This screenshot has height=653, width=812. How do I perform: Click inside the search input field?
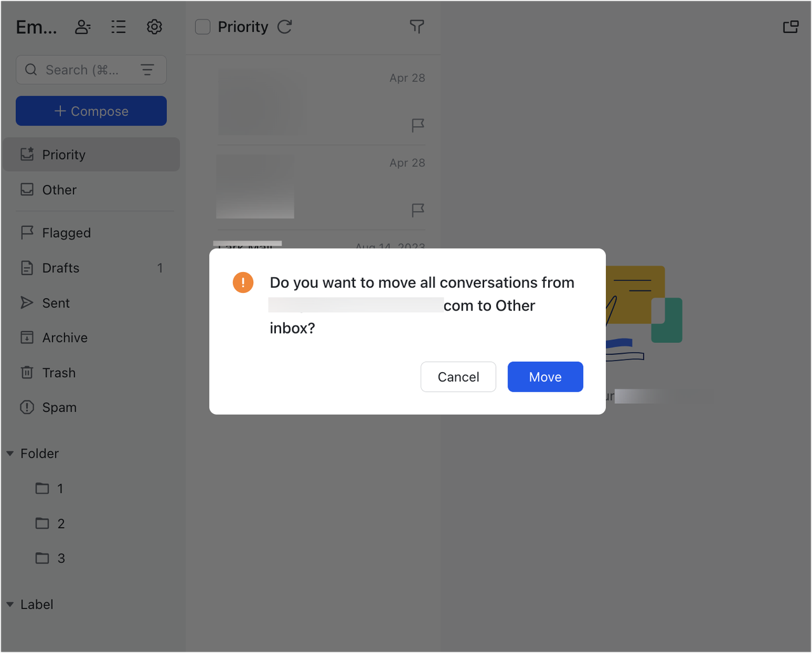point(82,70)
